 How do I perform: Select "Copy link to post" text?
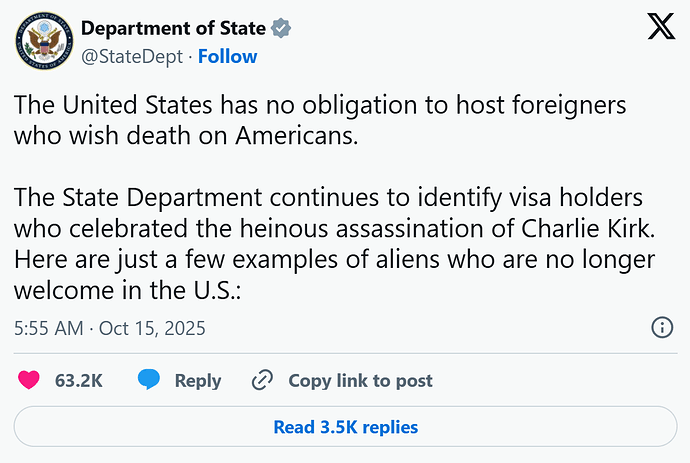coord(360,380)
